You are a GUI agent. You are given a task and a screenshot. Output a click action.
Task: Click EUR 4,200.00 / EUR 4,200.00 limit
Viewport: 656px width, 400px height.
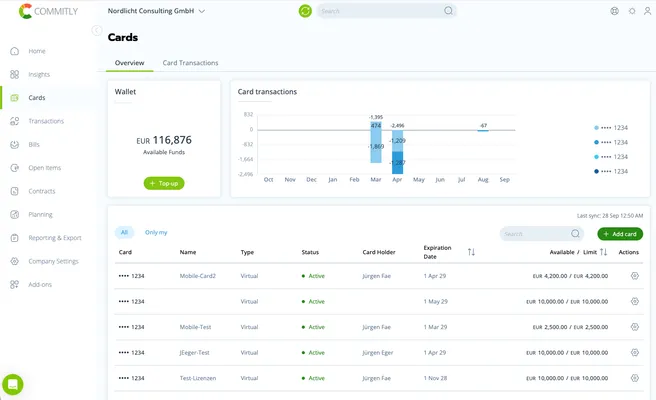pos(570,276)
